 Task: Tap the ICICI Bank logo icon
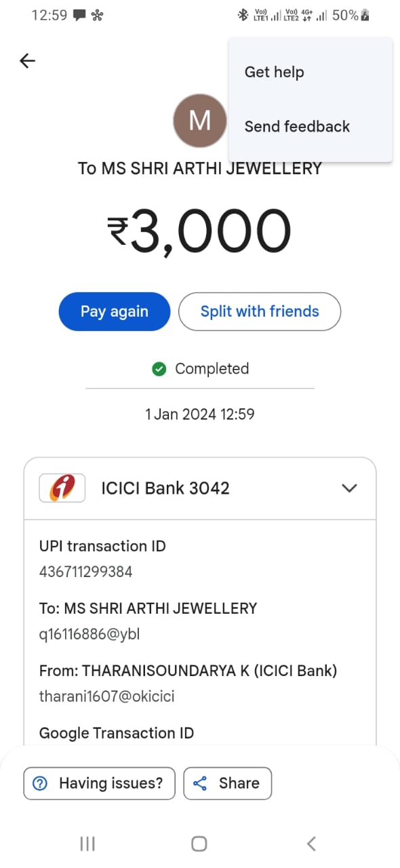point(62,488)
